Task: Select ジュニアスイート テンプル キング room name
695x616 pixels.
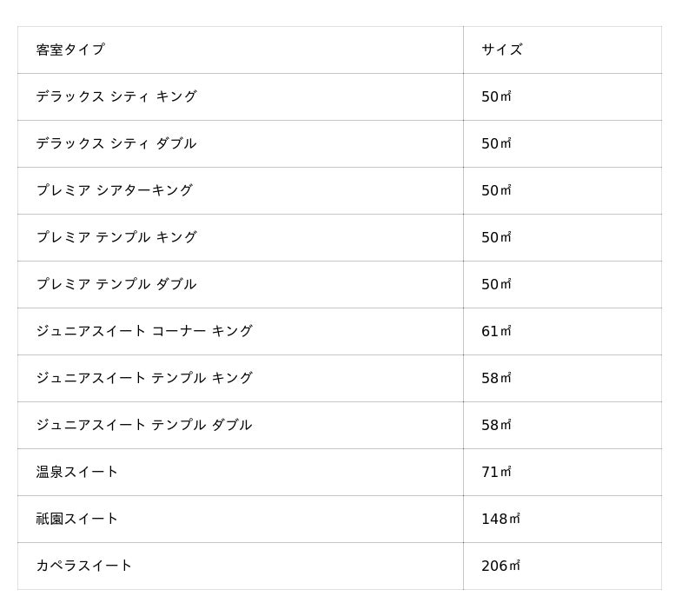Action: [144, 378]
